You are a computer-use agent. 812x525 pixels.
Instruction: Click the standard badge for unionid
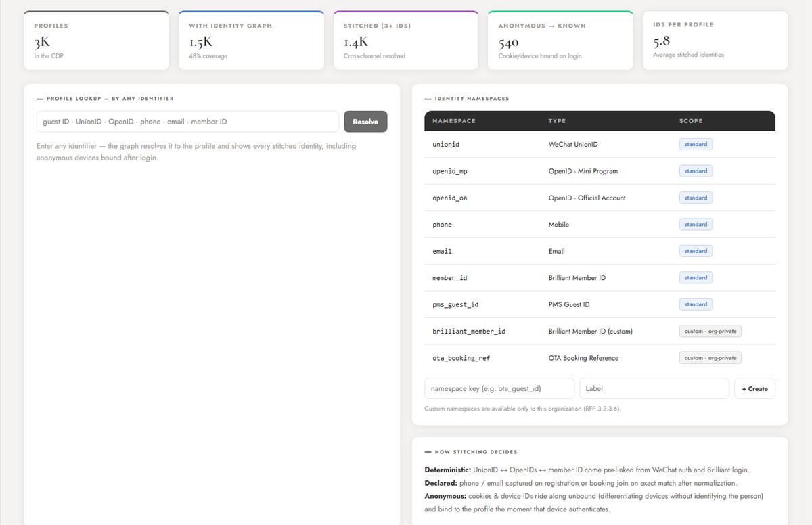pyautogui.click(x=696, y=144)
